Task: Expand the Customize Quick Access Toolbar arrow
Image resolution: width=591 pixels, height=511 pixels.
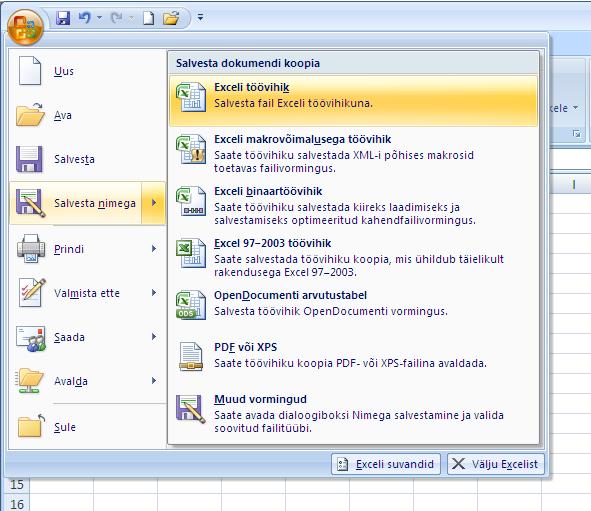Action: (201, 17)
